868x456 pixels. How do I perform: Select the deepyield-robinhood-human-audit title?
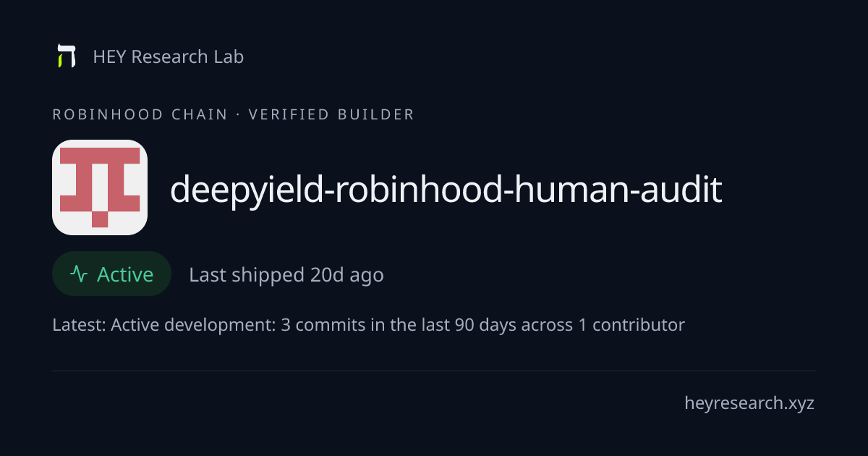tap(446, 189)
